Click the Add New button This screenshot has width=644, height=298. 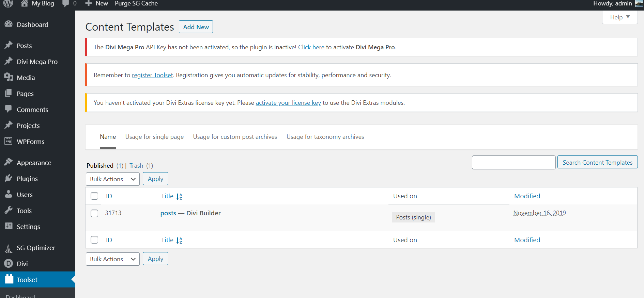[196, 27]
